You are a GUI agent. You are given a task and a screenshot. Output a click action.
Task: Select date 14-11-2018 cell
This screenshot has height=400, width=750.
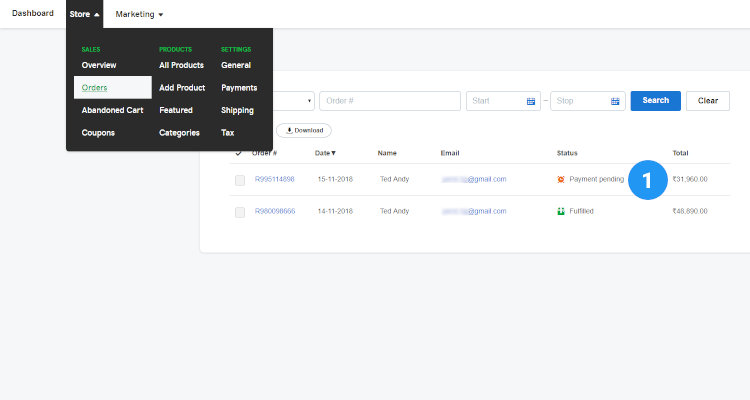335,211
